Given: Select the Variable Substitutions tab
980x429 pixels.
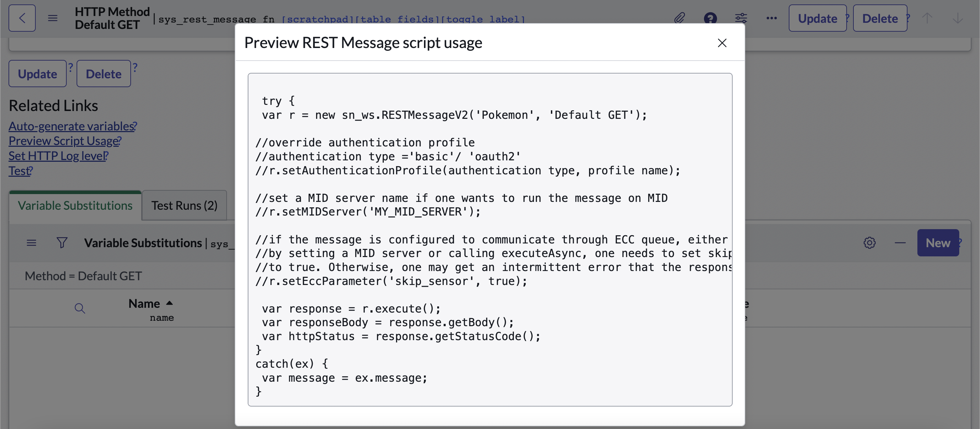Looking at the screenshot, I should pos(75,206).
